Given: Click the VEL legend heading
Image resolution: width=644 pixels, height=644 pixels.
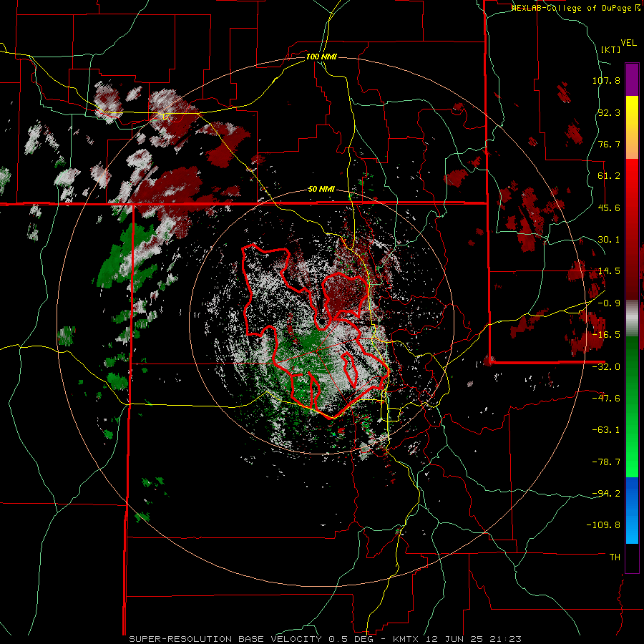Looking at the screenshot, I should [628, 43].
